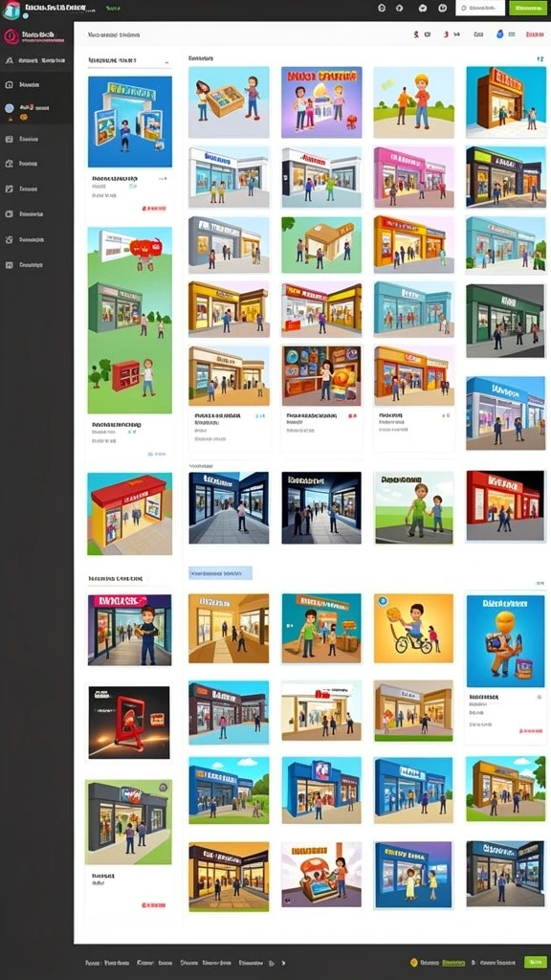Screen dimensions: 551x980
Task: Open the boy riding a bicycle thumbnail
Action: pyautogui.click(x=413, y=628)
